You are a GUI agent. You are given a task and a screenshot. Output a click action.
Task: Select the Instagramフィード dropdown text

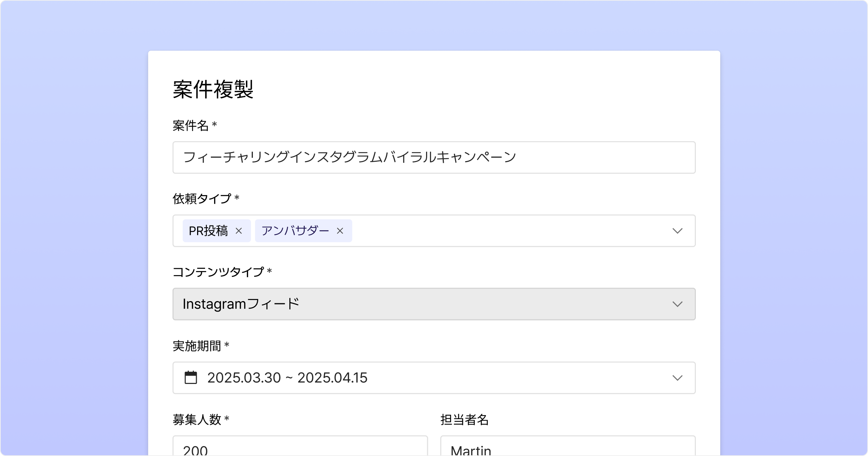pos(241,304)
